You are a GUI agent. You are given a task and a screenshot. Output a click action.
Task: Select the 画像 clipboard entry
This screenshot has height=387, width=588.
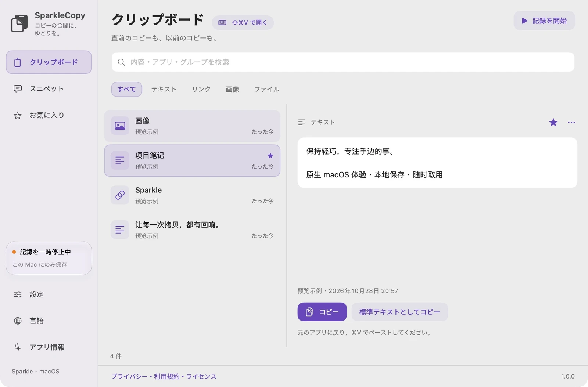pos(192,126)
